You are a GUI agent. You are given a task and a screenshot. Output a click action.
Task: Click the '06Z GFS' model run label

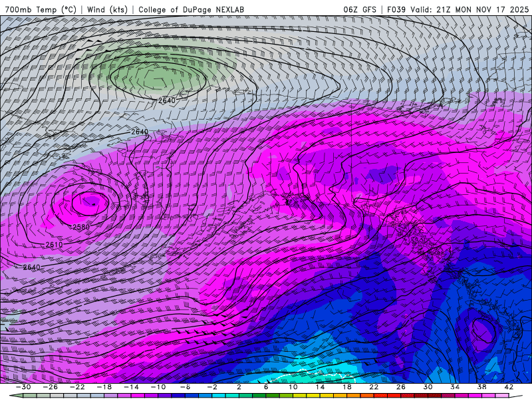tap(360, 9)
